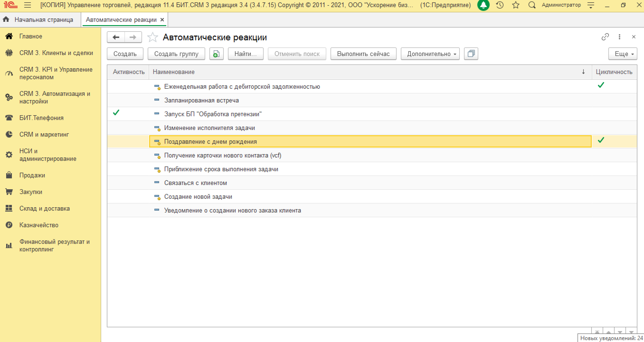
Task: Open the main hamburger menu icon
Action: (28, 5)
